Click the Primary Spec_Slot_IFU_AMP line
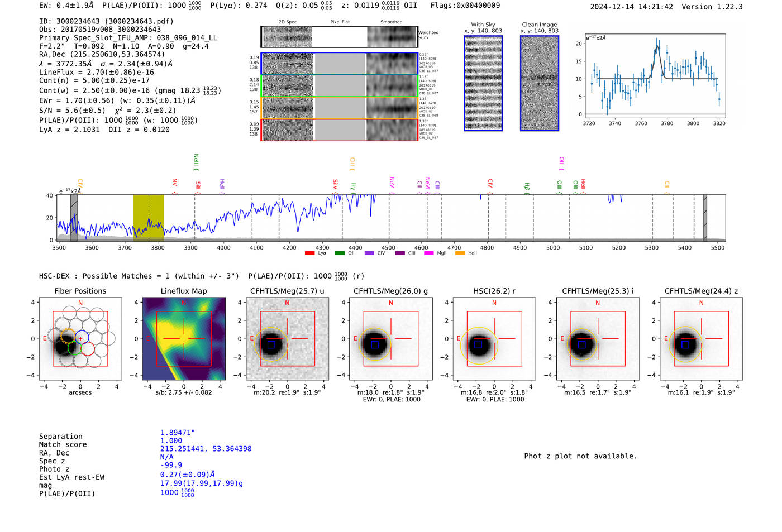Image resolution: width=782 pixels, height=532 pixels. pos(128,38)
